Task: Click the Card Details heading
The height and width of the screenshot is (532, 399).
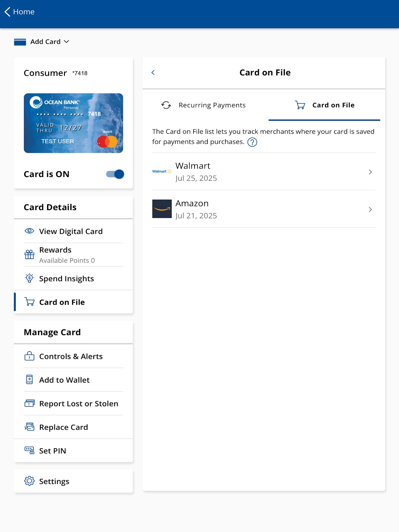Action: (x=50, y=207)
